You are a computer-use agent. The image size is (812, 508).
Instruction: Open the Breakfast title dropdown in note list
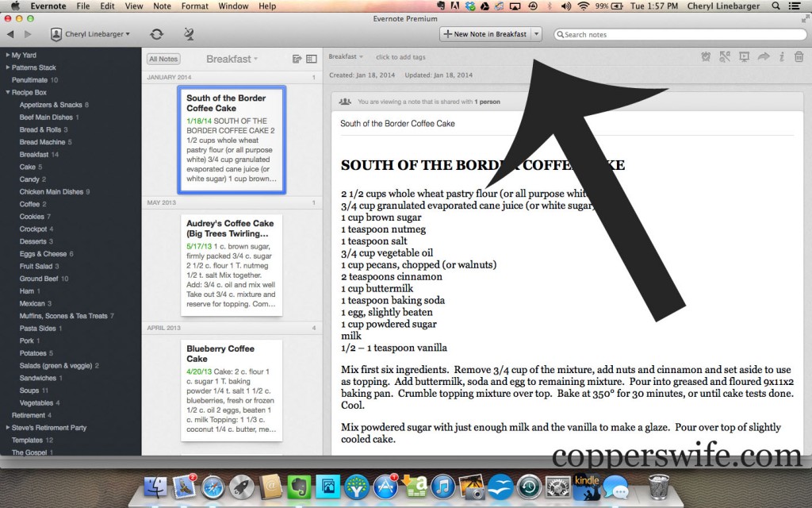coord(232,59)
